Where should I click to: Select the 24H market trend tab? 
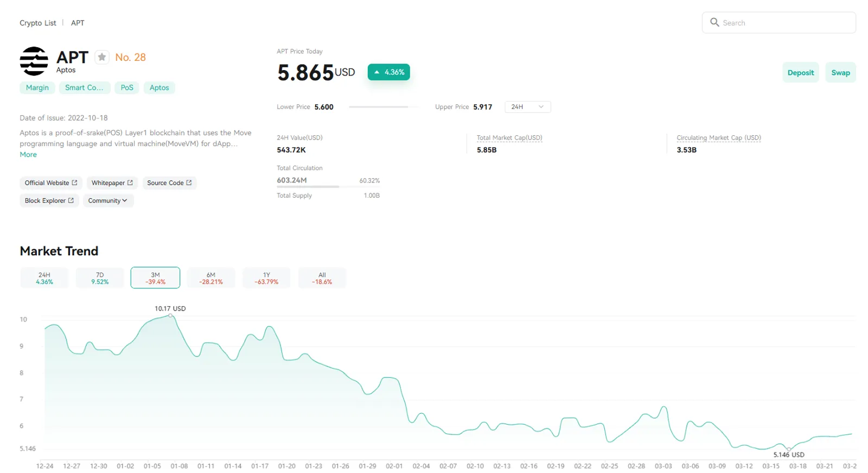point(44,278)
